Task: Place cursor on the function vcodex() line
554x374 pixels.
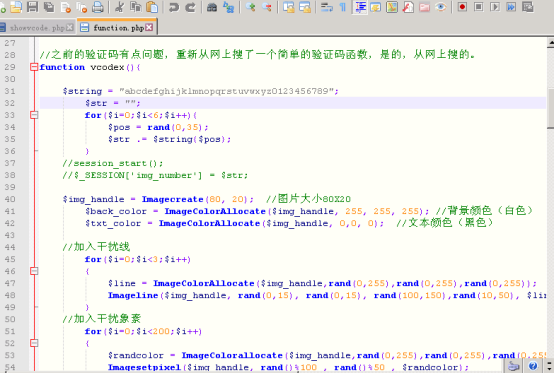Action: pos(90,67)
